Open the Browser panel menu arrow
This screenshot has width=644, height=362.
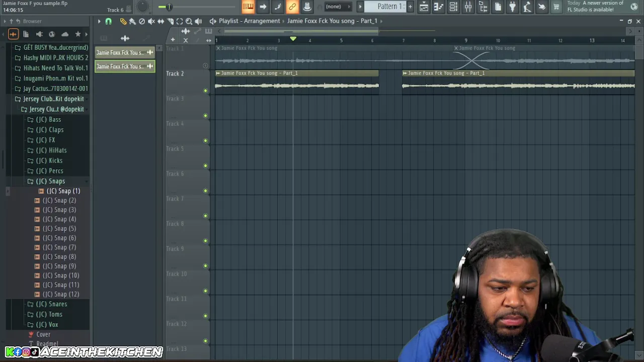[x=5, y=21]
